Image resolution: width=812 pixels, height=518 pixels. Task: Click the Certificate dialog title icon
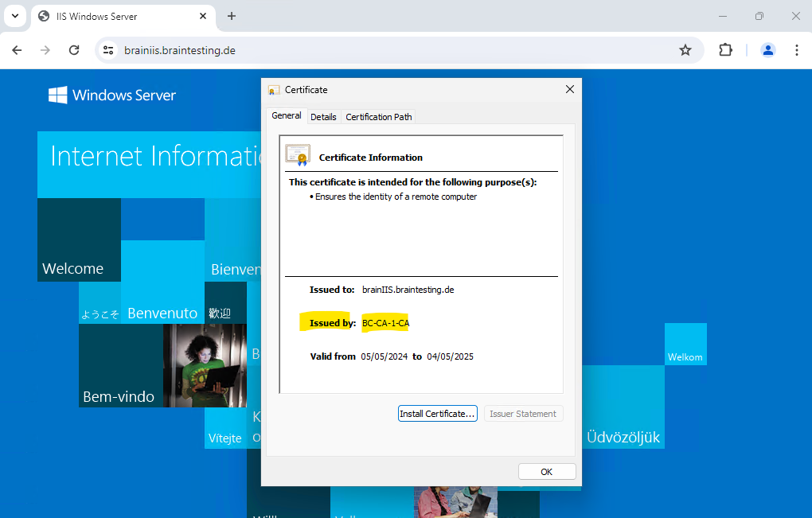click(x=273, y=90)
